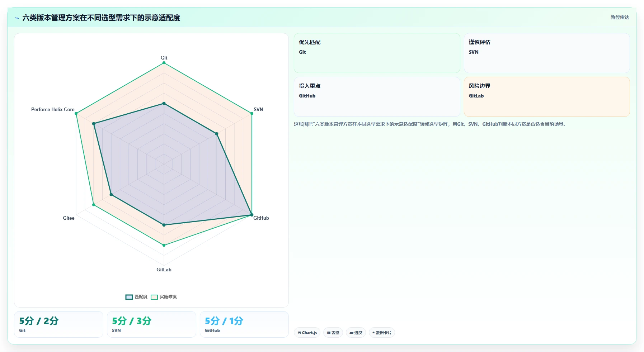Select the 匹配度 data point on SVN axis
The width and height of the screenshot is (644, 352).
click(217, 134)
